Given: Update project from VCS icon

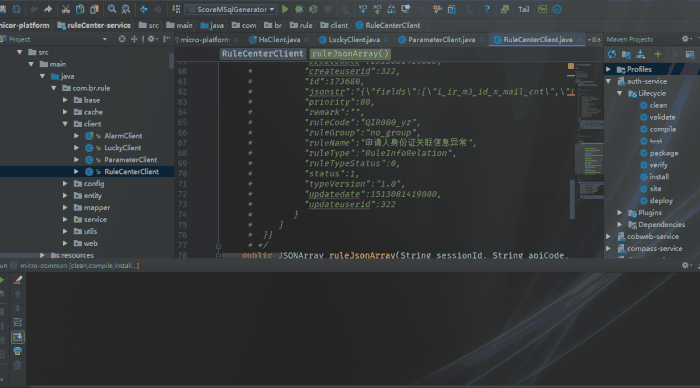Looking at the screenshot, I should coord(362,9).
